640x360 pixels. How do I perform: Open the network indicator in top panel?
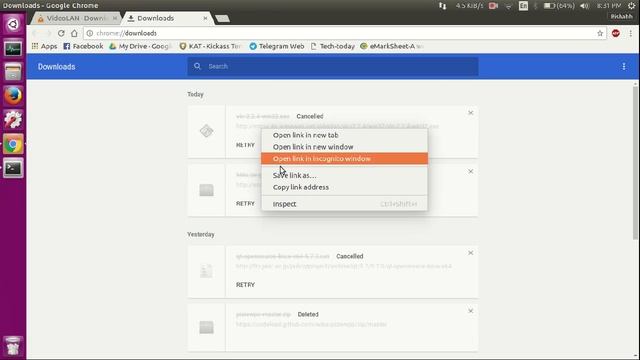(x=442, y=6)
